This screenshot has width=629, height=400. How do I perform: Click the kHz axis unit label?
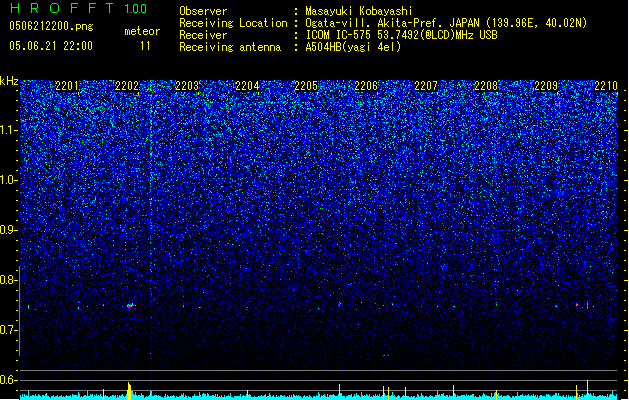(9, 81)
